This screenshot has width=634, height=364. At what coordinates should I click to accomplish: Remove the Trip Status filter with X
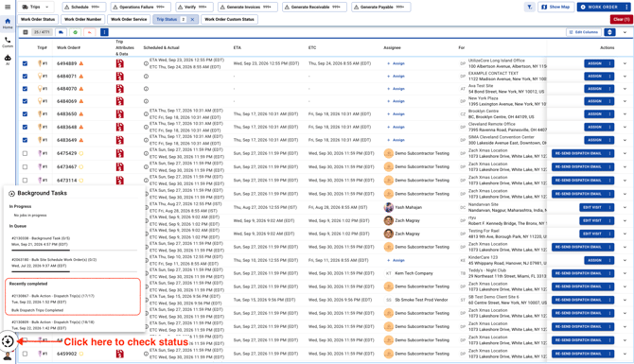(192, 20)
